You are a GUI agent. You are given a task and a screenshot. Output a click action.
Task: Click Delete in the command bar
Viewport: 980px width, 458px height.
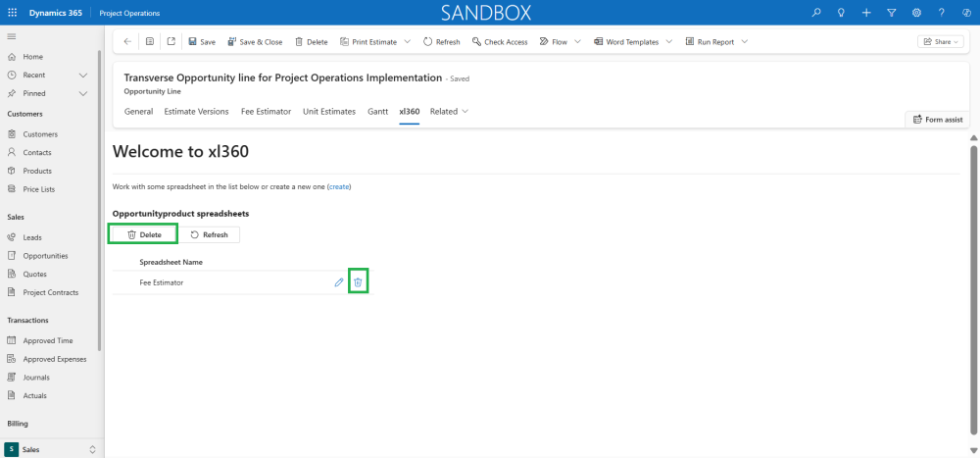[x=312, y=42]
